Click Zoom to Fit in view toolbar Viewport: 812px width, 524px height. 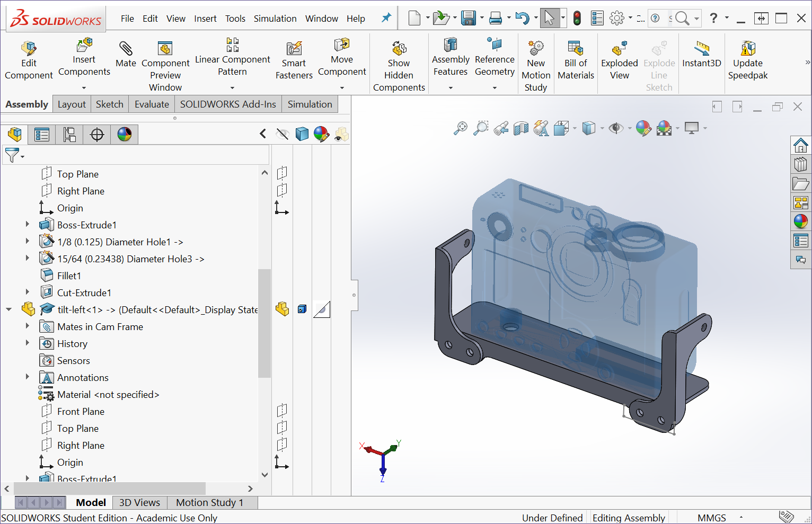click(461, 128)
